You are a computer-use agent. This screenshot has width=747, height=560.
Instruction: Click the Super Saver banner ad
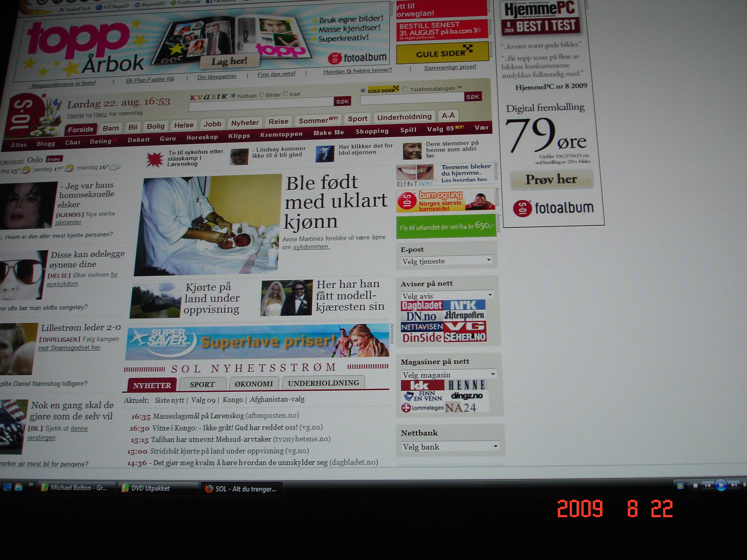click(257, 341)
